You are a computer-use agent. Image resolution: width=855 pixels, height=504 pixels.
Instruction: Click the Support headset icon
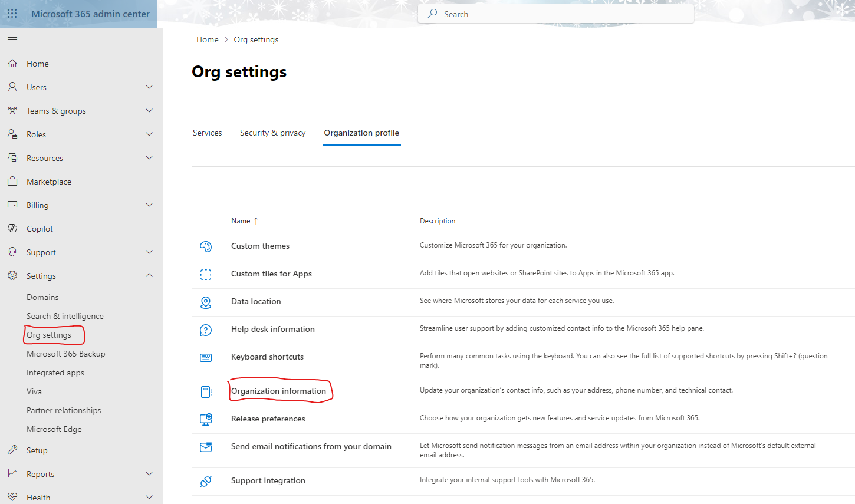click(12, 252)
